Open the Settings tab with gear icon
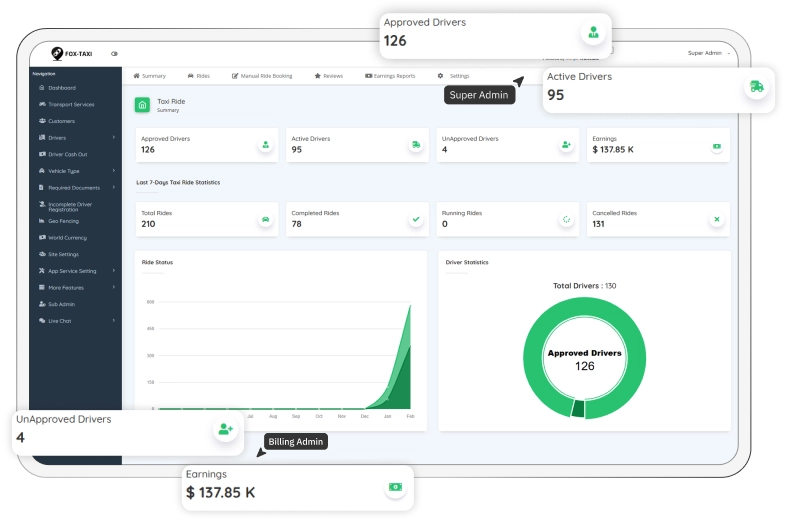The height and width of the screenshot is (524, 787). (x=453, y=76)
